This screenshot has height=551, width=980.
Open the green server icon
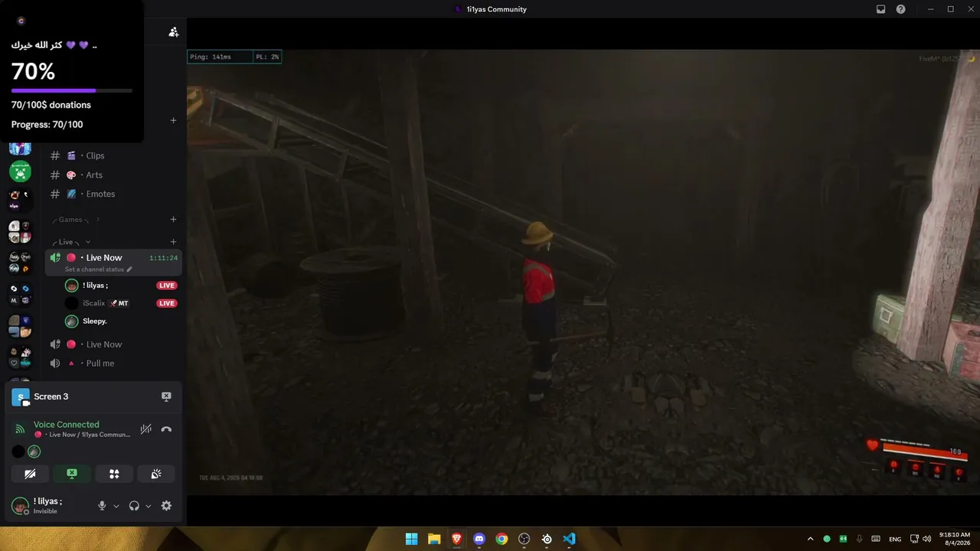(20, 171)
